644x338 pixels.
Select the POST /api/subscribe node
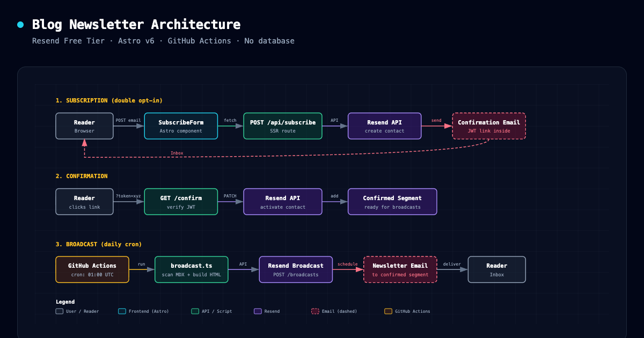[x=283, y=126]
